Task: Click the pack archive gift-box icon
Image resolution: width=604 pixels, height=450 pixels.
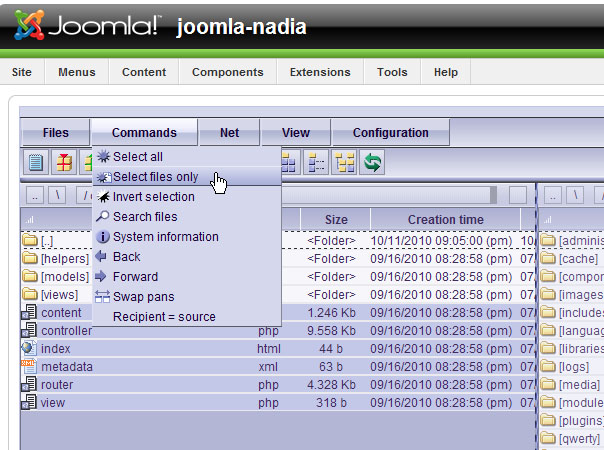Action: coord(64,162)
